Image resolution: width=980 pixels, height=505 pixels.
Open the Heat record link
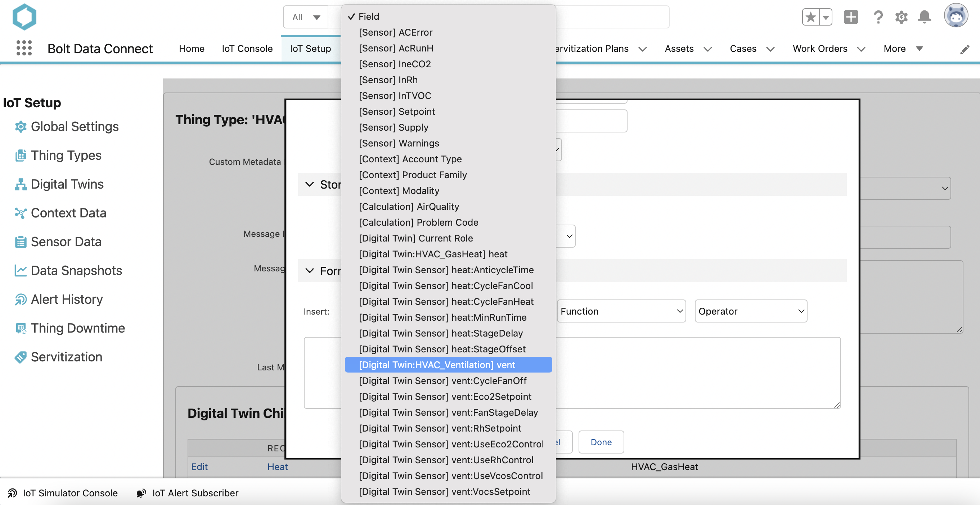click(x=277, y=466)
